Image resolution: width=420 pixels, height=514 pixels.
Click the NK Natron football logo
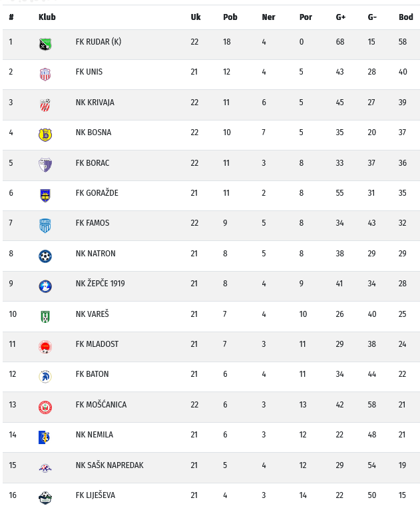(x=45, y=256)
